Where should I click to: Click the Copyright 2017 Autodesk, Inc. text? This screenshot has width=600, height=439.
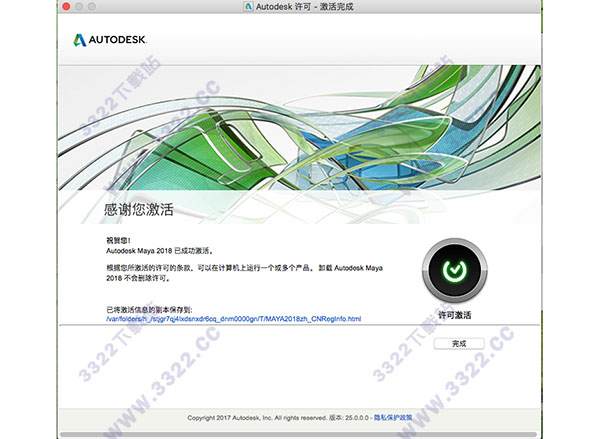tap(256, 418)
